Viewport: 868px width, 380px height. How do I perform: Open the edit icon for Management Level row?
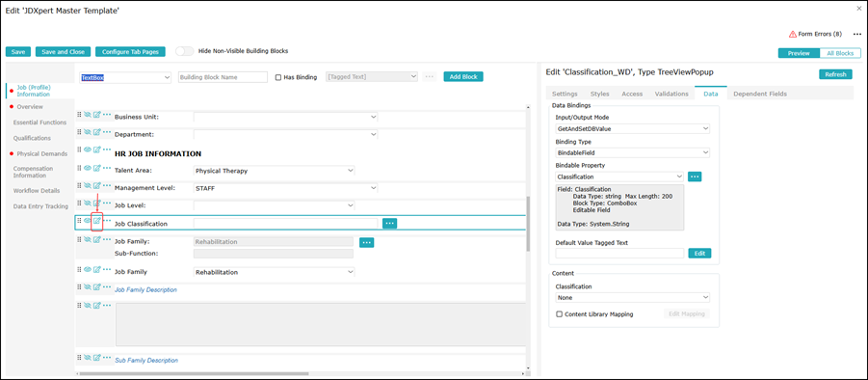97,185
